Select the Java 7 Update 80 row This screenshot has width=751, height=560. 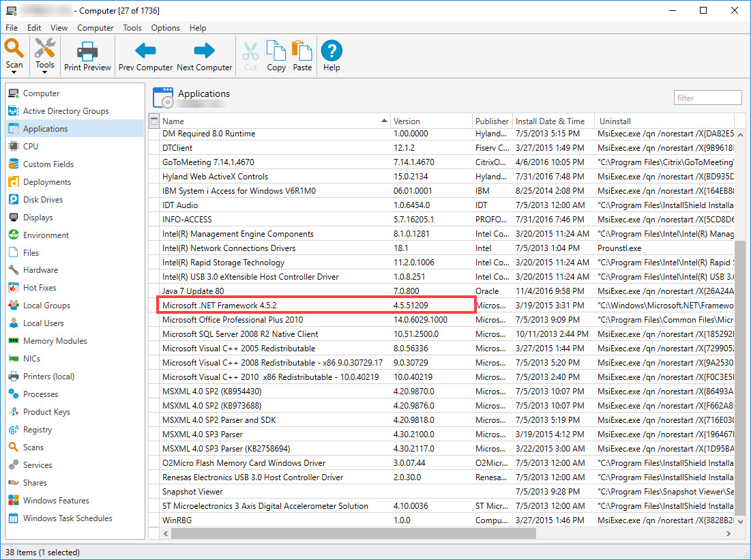point(193,291)
